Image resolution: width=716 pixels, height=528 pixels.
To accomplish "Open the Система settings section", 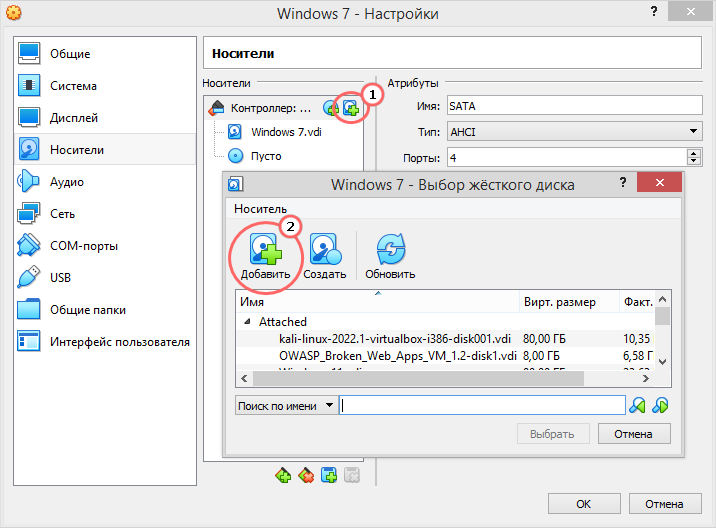I will pyautogui.click(x=105, y=85).
